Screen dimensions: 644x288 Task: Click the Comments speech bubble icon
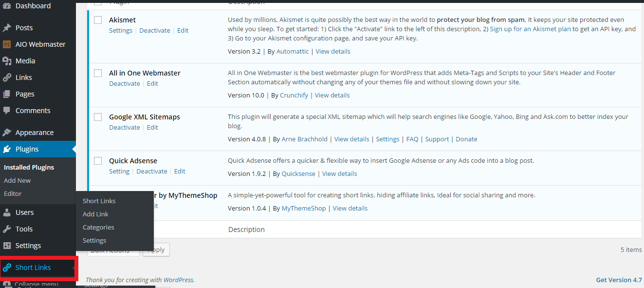pos(7,111)
